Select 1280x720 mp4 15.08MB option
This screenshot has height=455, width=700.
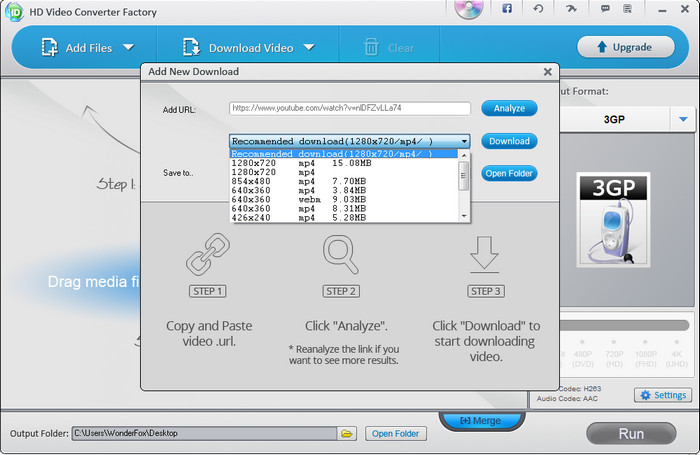pos(344,163)
